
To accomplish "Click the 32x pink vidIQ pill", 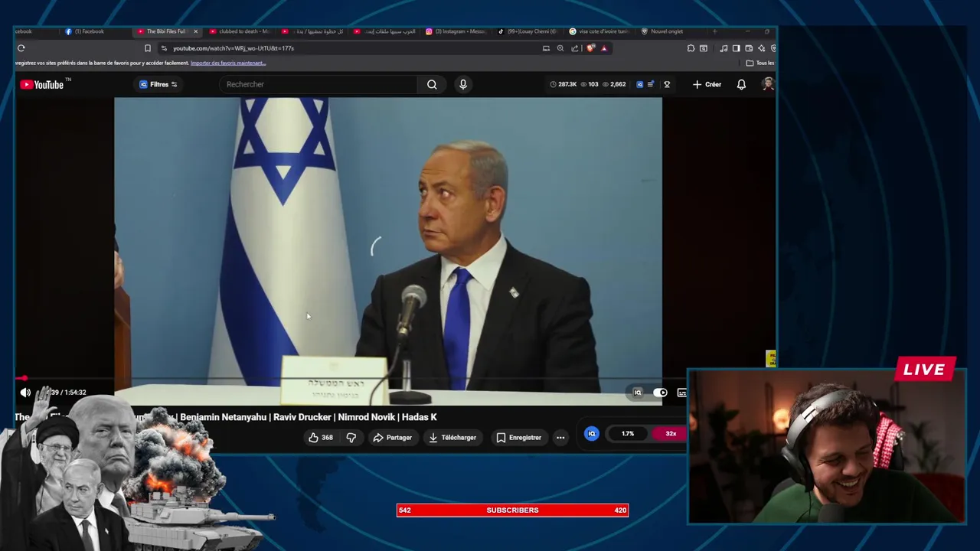I will [x=669, y=434].
